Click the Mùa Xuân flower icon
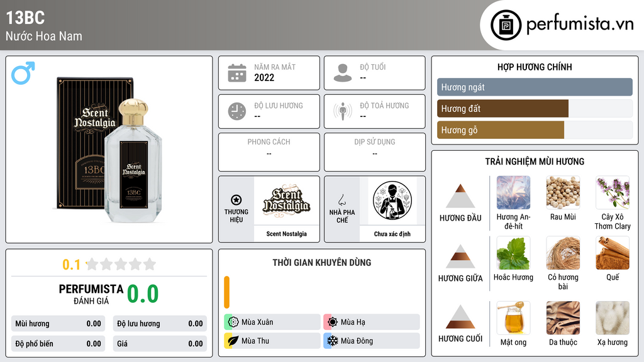 click(233, 322)
